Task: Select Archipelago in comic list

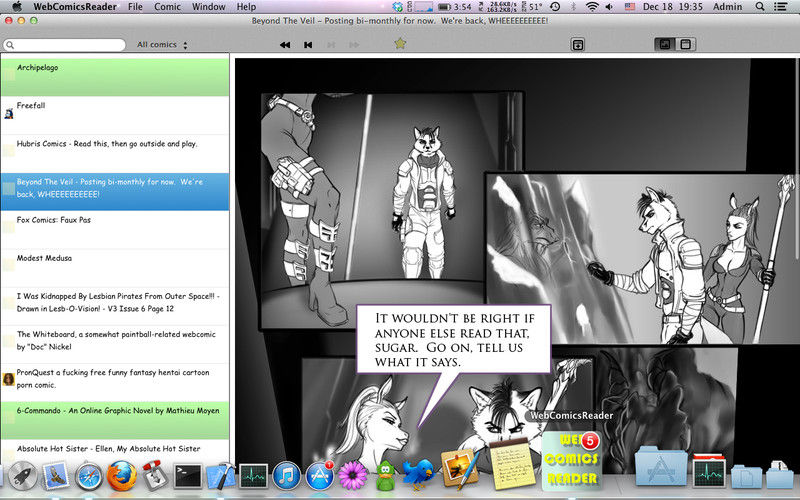Action: (115, 77)
